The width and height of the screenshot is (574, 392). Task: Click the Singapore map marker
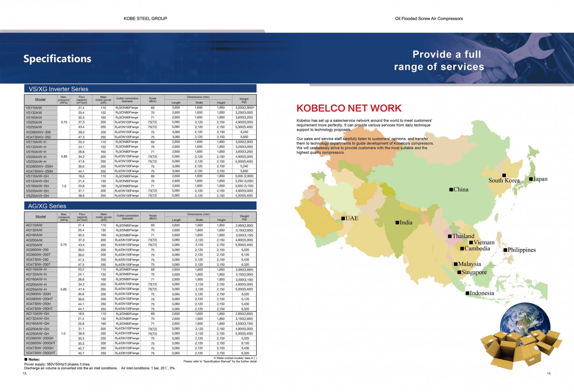pyautogui.click(x=459, y=272)
